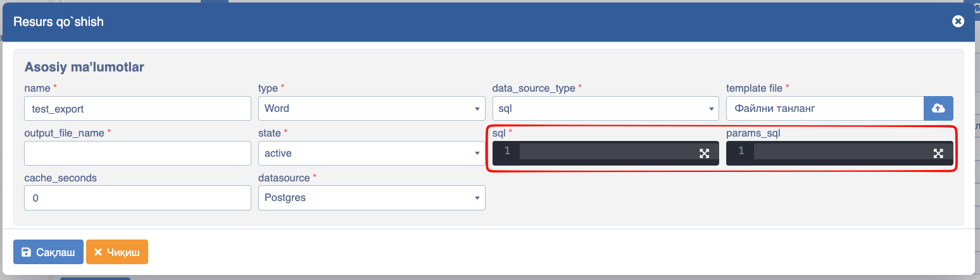The height and width of the screenshot is (280, 980).
Task: Click the Файлни танланг file chooser field
Action: coord(825,108)
